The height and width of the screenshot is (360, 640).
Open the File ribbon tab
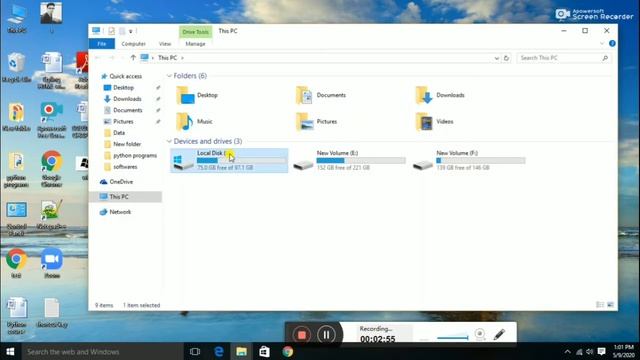pyautogui.click(x=102, y=44)
